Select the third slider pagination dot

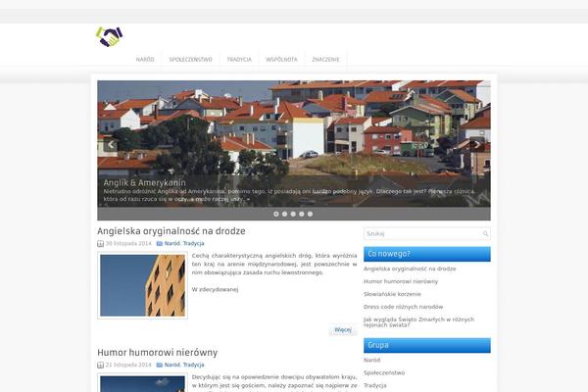tap(293, 214)
